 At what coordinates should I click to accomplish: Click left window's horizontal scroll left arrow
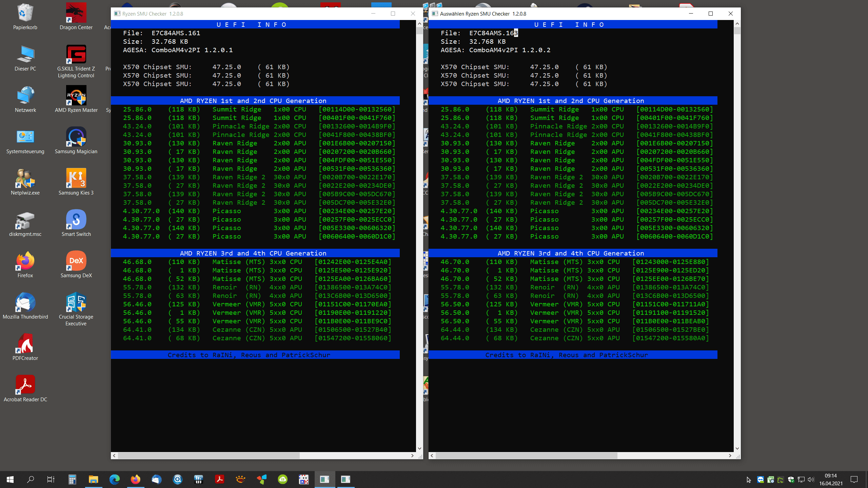[x=114, y=455]
